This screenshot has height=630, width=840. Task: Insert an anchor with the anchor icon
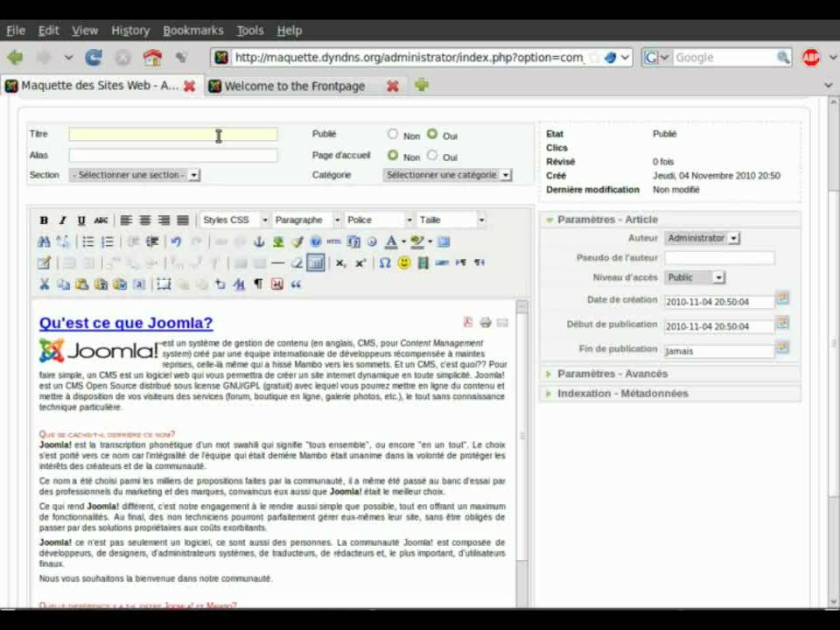[x=259, y=241]
